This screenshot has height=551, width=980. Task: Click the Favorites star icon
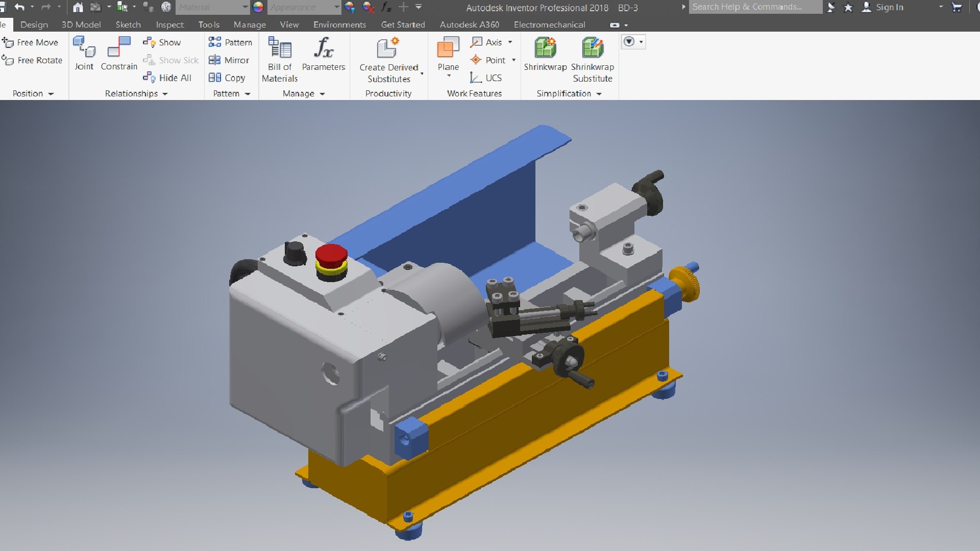848,7
